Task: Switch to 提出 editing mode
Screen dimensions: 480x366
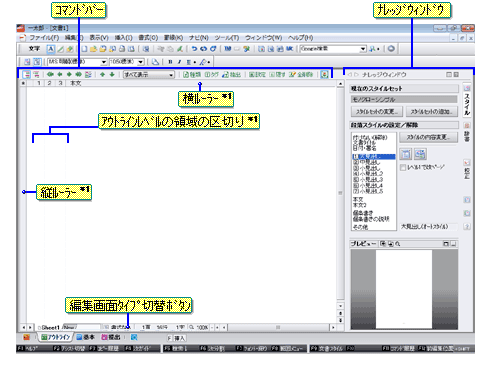Action: click(x=111, y=337)
